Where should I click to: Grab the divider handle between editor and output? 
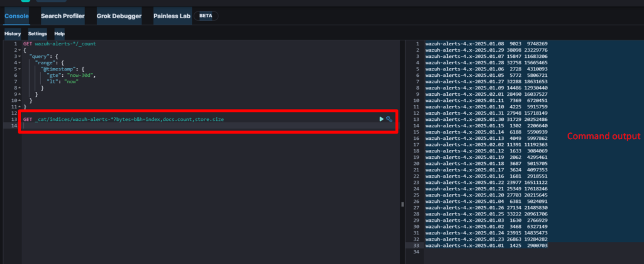402,204
